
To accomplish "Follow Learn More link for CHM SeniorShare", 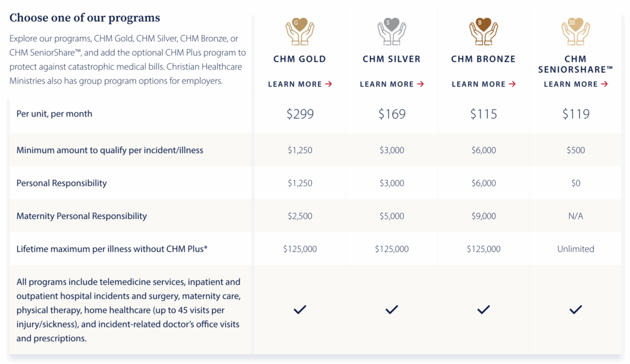I will click(x=575, y=84).
